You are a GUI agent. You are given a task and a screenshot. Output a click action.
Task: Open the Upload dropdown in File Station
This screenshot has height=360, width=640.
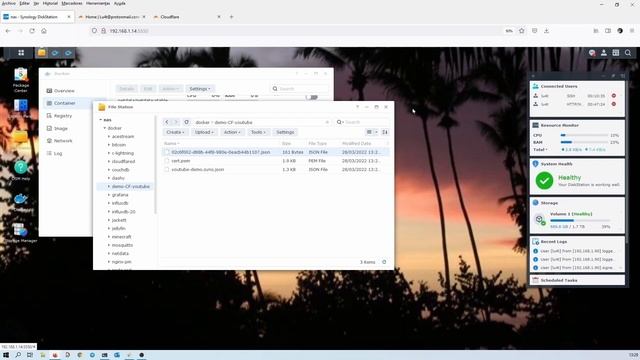(x=204, y=132)
